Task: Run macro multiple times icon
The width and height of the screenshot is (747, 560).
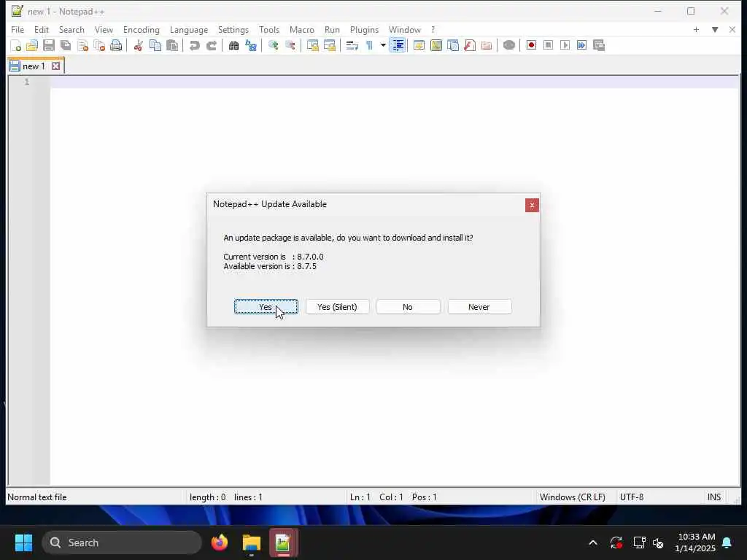Action: tap(581, 45)
